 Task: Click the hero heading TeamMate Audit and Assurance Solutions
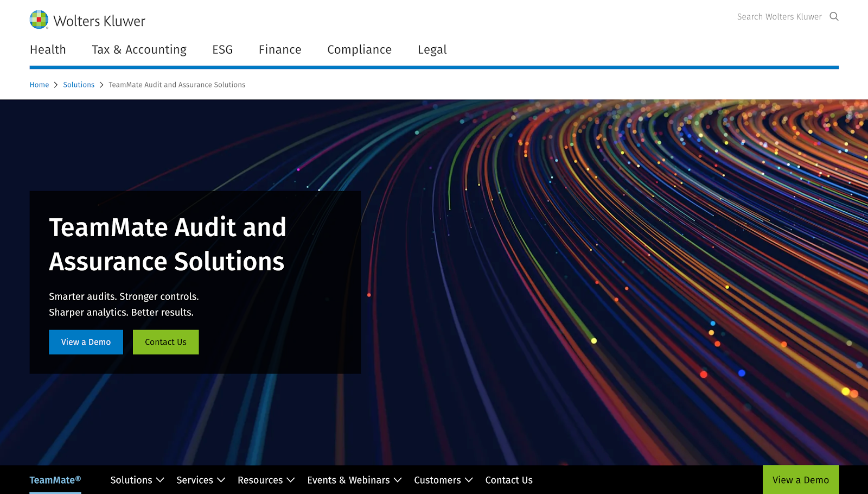point(168,244)
